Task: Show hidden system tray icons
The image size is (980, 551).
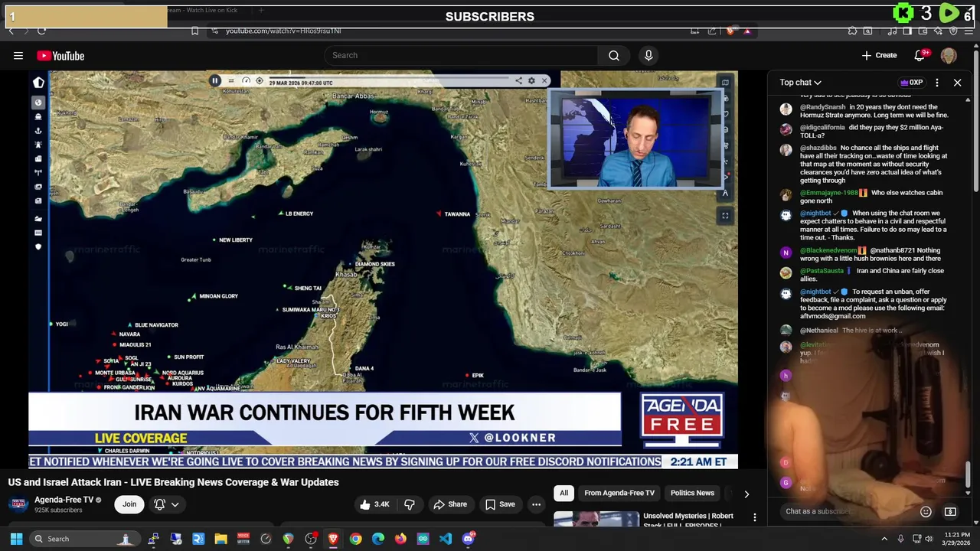Action: tap(884, 539)
